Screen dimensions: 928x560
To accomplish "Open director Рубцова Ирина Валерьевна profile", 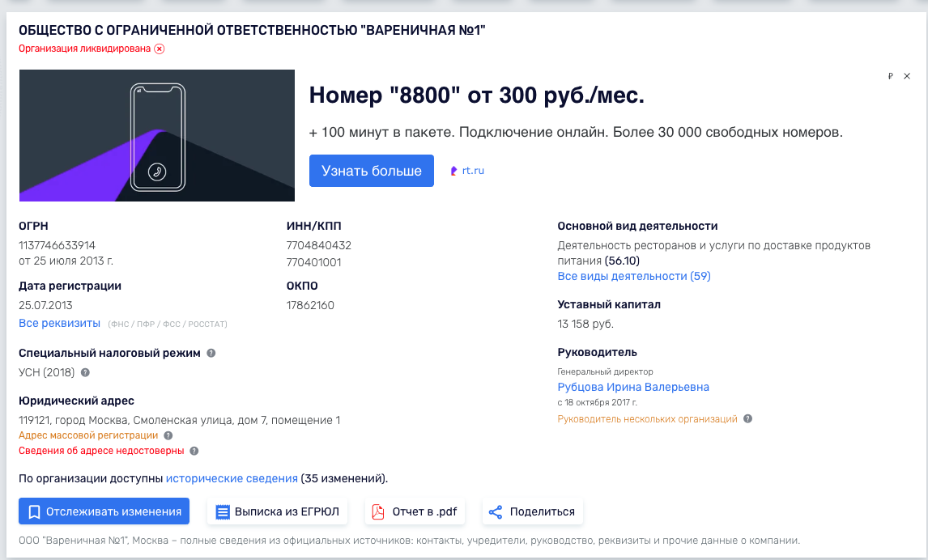I will [x=633, y=387].
